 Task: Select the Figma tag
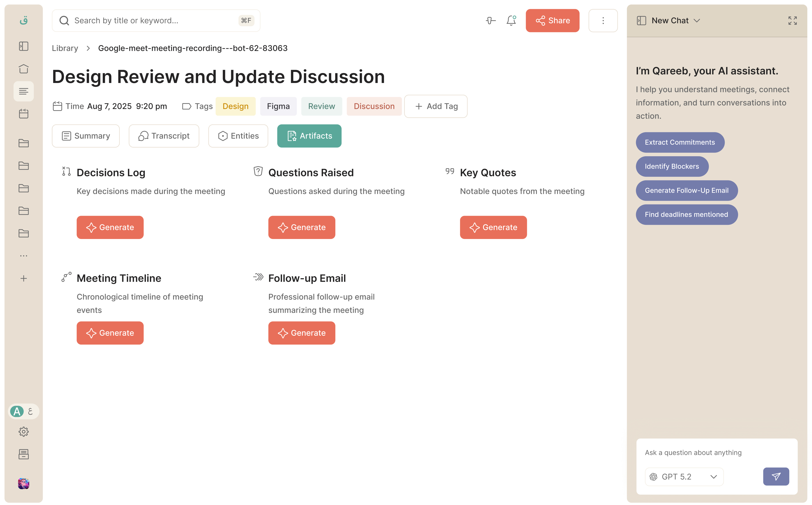[278, 106]
